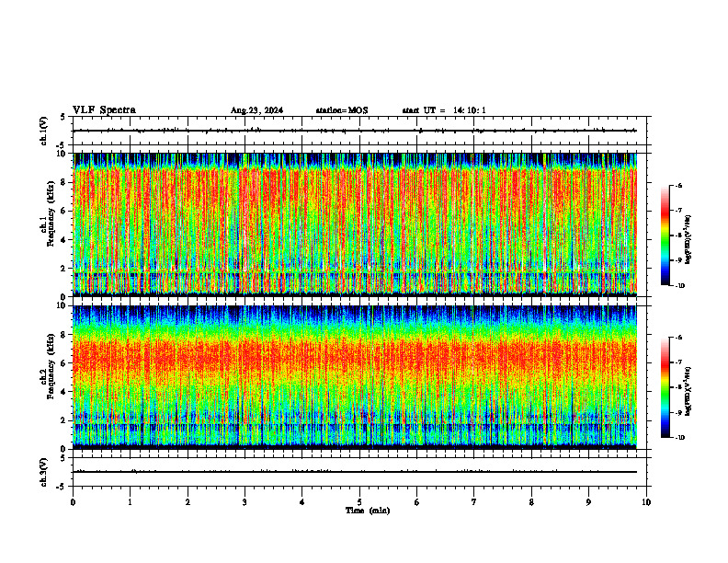Click the "2" kHz tick of ch.2 spectrogram
The image size is (728, 563).
(x=63, y=420)
